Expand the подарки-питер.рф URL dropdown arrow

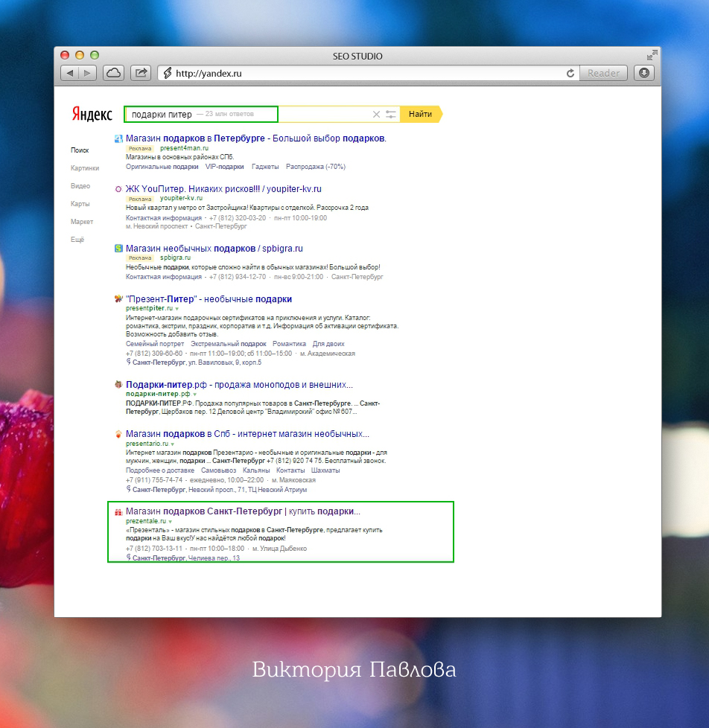(194, 395)
